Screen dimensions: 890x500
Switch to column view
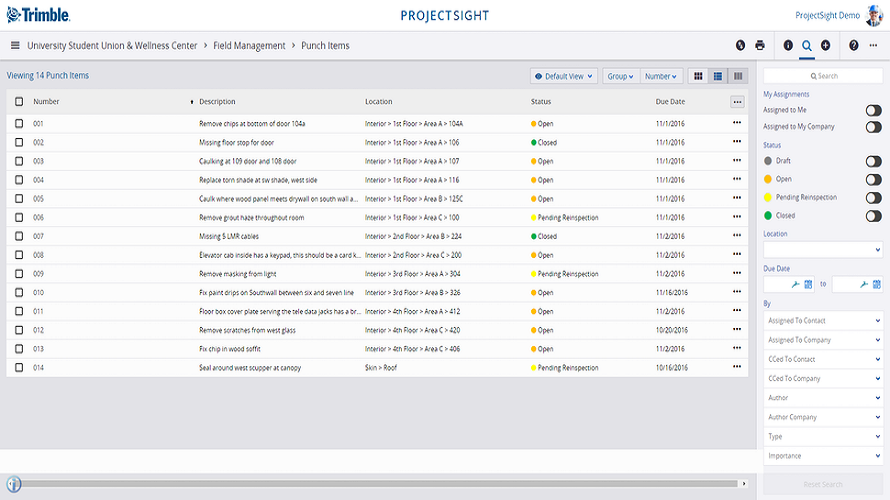[x=738, y=76]
